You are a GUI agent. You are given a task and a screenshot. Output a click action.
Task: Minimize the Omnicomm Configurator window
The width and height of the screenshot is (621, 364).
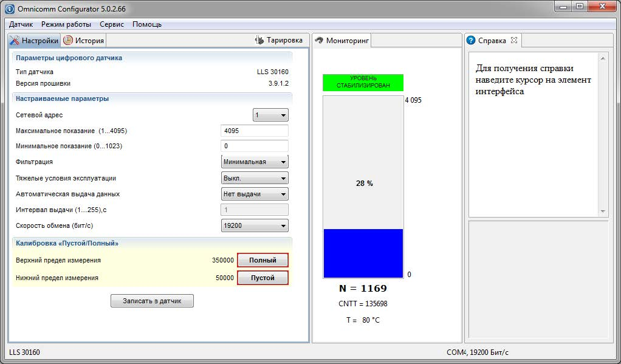pos(563,7)
